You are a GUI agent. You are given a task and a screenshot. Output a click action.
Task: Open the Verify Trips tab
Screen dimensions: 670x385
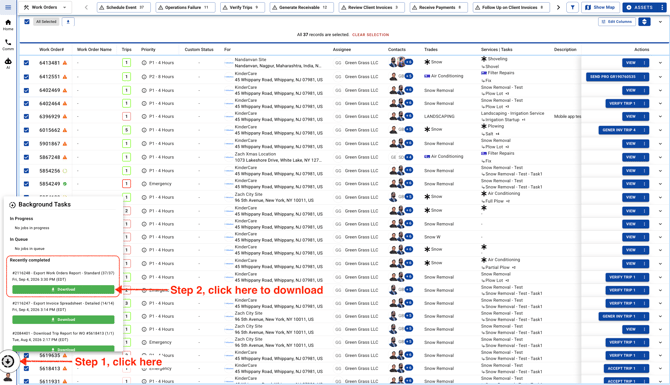(243, 7)
